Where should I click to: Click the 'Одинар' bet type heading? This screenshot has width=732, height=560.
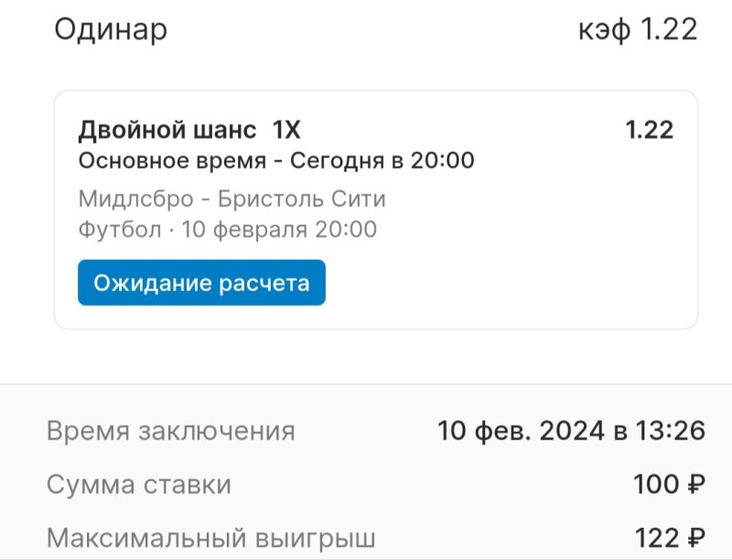coord(111,29)
